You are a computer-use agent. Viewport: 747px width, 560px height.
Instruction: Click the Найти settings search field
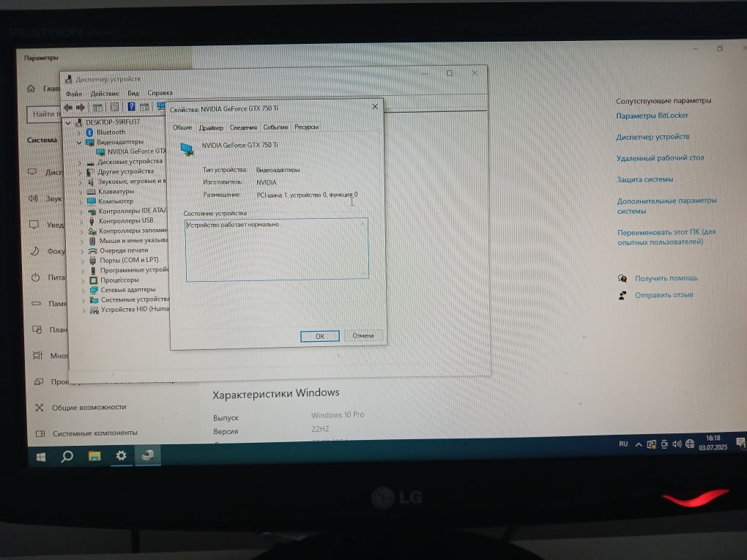pos(44,114)
